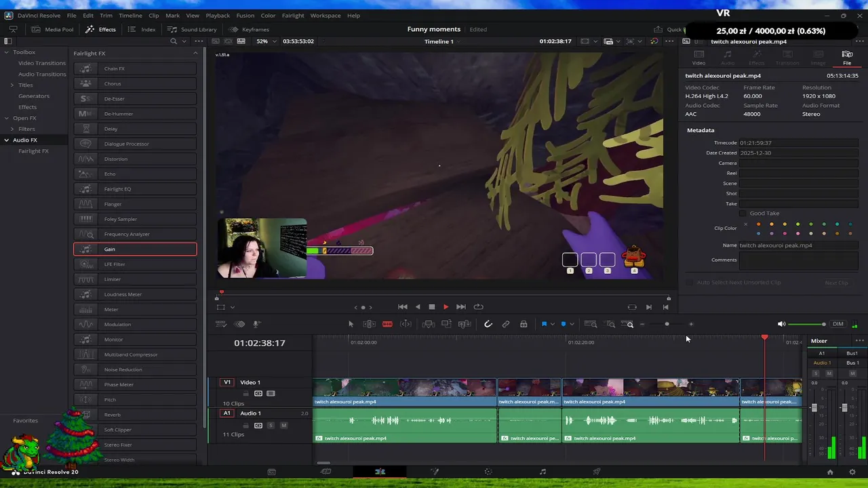The height and width of the screenshot is (488, 868).
Task: Open the Project Manager home icon
Action: tap(830, 472)
